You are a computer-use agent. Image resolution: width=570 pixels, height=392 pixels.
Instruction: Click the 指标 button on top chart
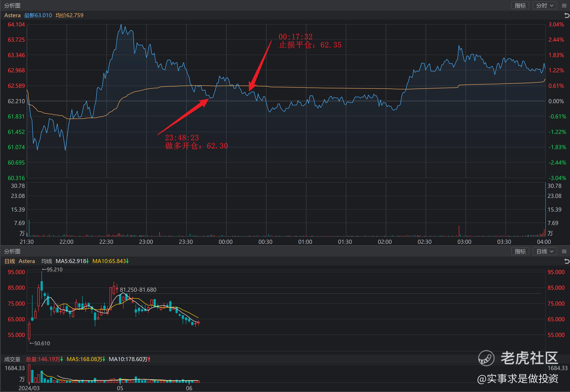coord(520,6)
